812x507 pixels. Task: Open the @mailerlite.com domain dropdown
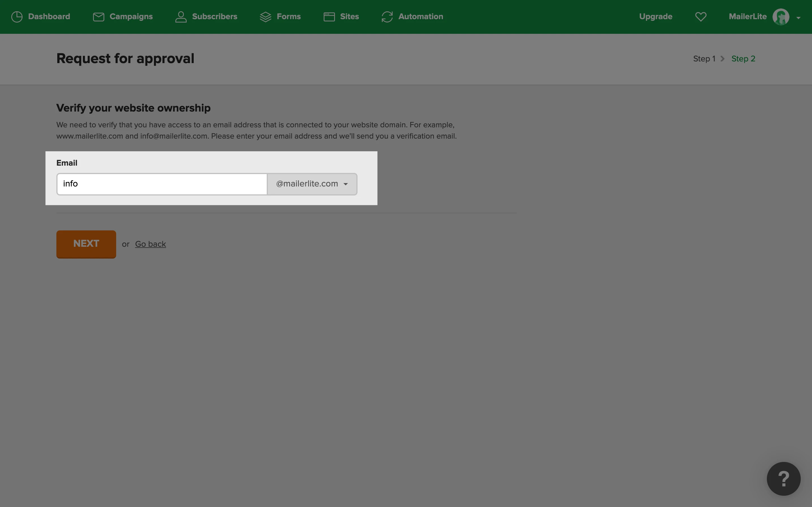[x=307, y=184]
